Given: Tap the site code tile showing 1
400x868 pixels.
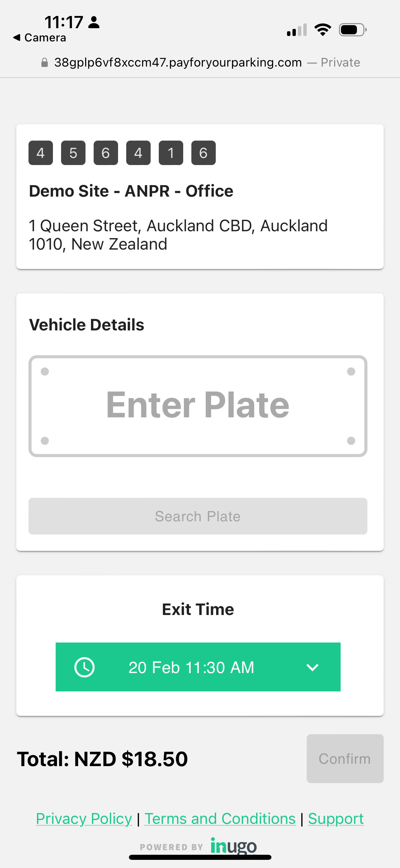Looking at the screenshot, I should click(171, 153).
